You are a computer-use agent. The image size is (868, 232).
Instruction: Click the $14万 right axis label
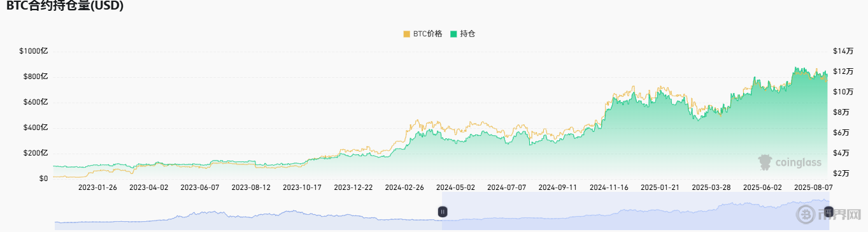[x=843, y=51]
